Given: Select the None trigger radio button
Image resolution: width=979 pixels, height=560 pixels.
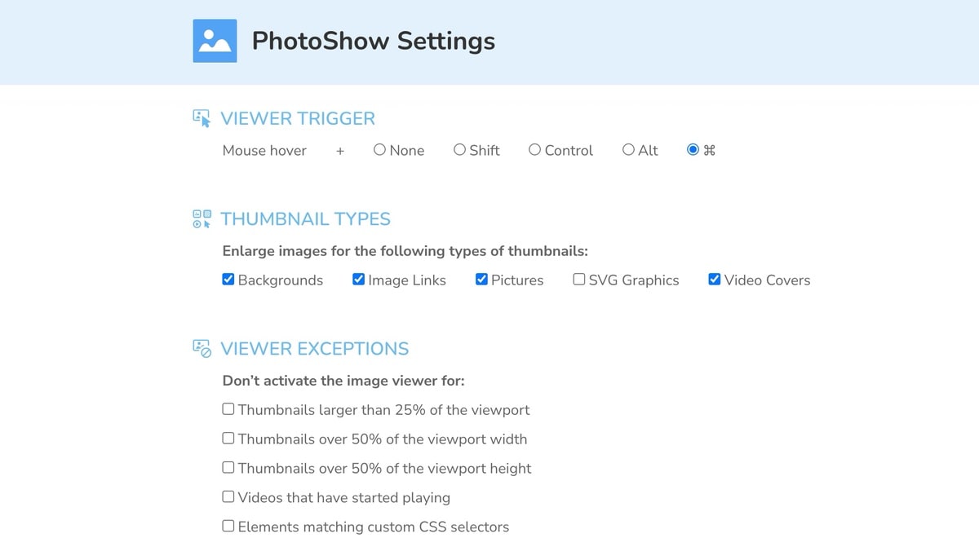Looking at the screenshot, I should 379,150.
